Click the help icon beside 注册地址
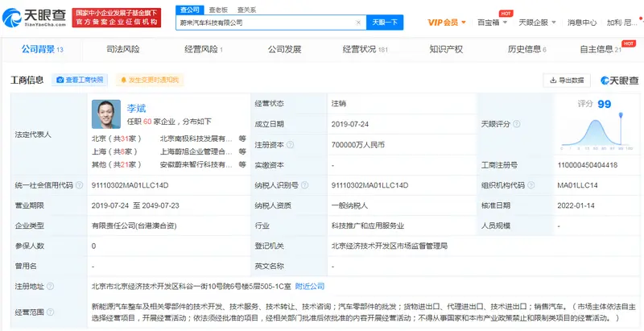This screenshot has width=644, height=331. pyautogui.click(x=50, y=286)
